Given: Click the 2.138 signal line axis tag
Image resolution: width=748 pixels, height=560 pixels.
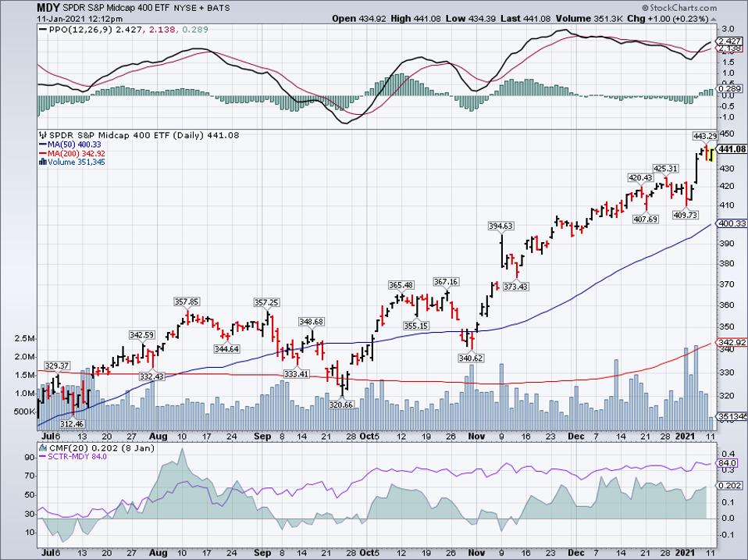Looking at the screenshot, I should coord(729,48).
